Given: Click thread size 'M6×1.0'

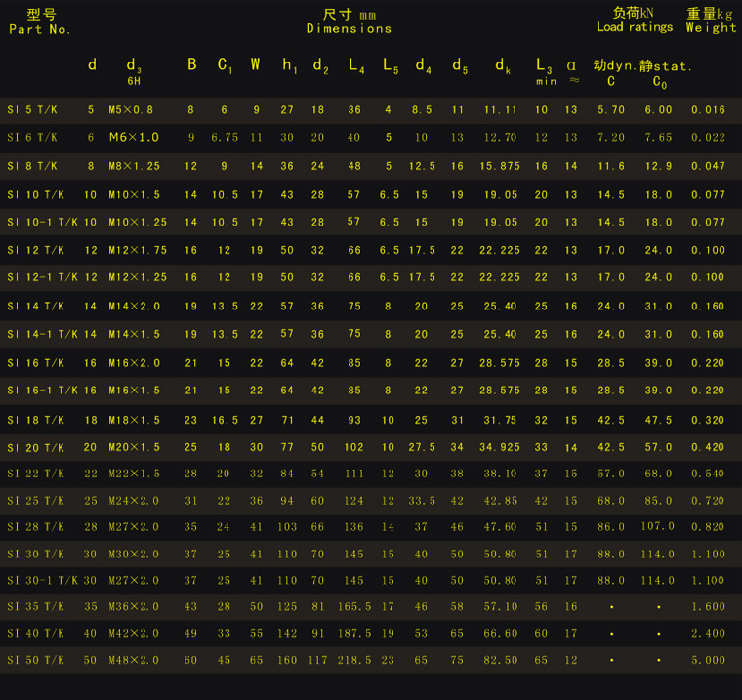Looking at the screenshot, I should (134, 138).
